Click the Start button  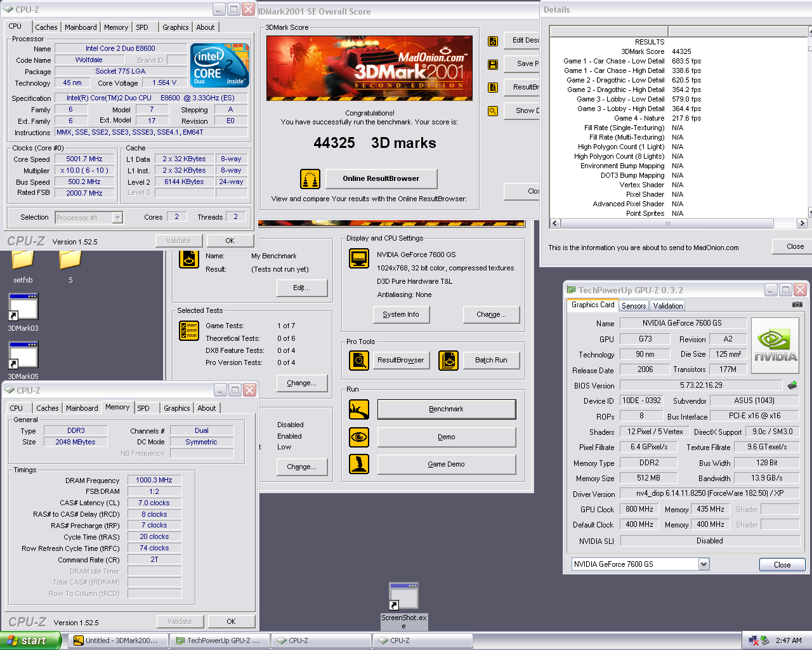pos(30,640)
